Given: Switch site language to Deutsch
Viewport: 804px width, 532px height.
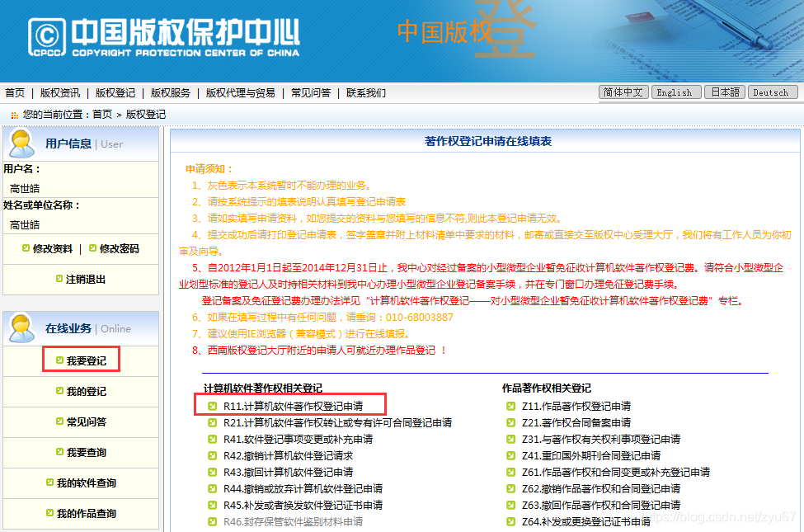Looking at the screenshot, I should (772, 92).
